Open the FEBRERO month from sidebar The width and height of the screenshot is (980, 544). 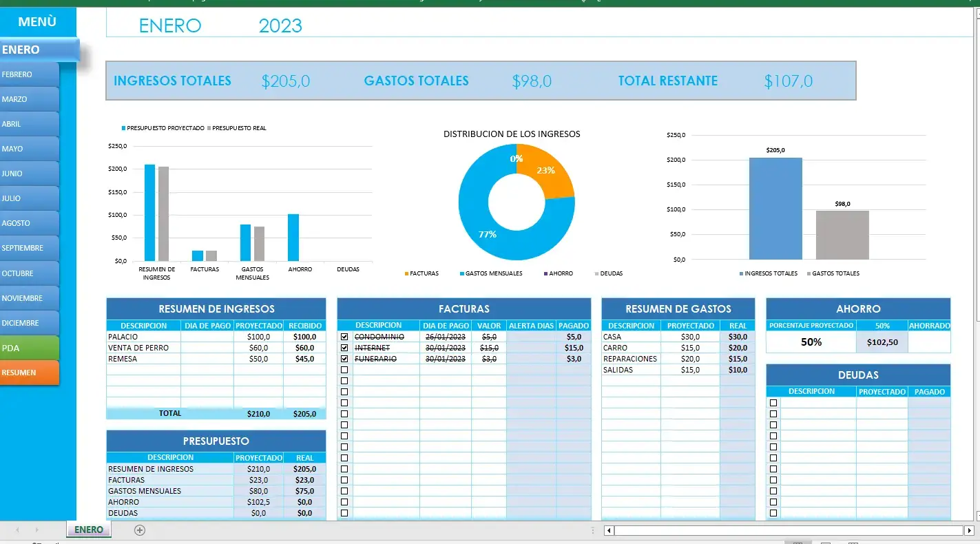pyautogui.click(x=30, y=74)
